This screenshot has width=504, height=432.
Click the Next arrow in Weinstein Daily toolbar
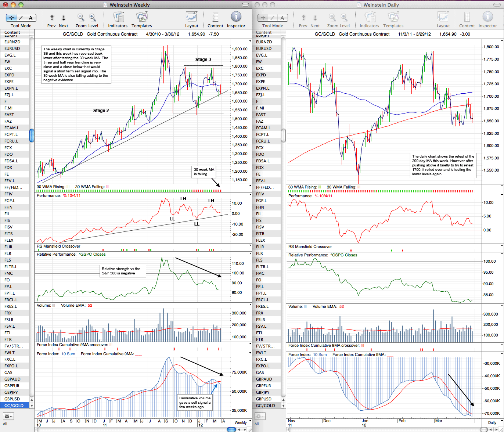coord(315,18)
